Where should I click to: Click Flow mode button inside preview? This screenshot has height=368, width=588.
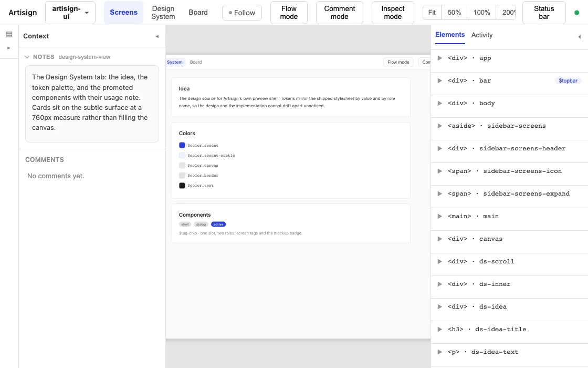(x=398, y=63)
